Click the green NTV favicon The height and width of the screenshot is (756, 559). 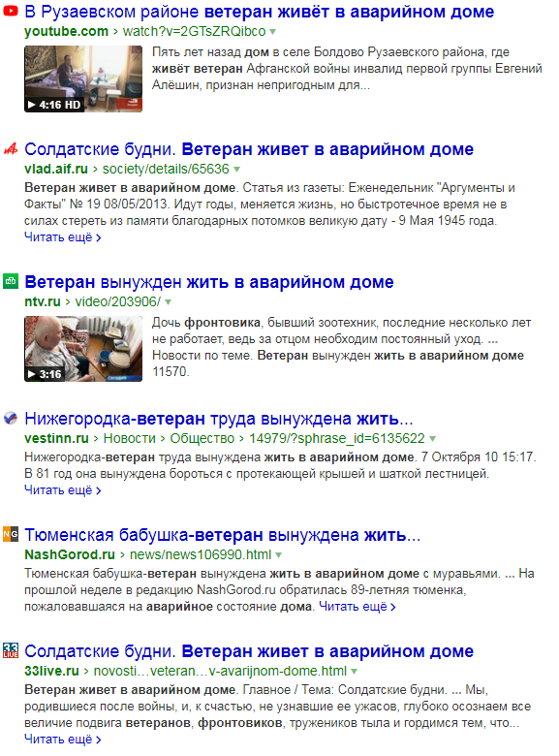coord(11,281)
